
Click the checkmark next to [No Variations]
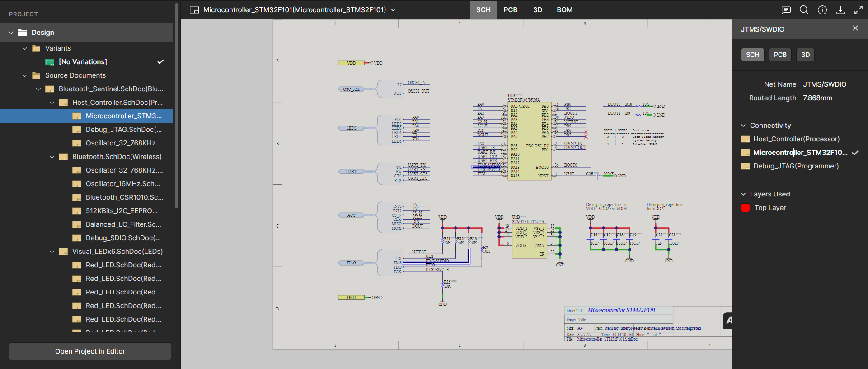[x=160, y=62]
